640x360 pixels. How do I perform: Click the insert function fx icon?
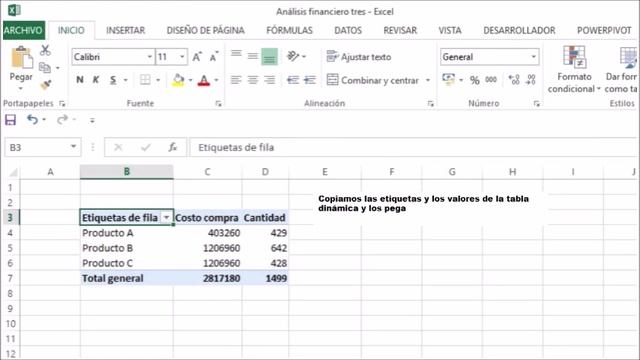pyautogui.click(x=173, y=147)
